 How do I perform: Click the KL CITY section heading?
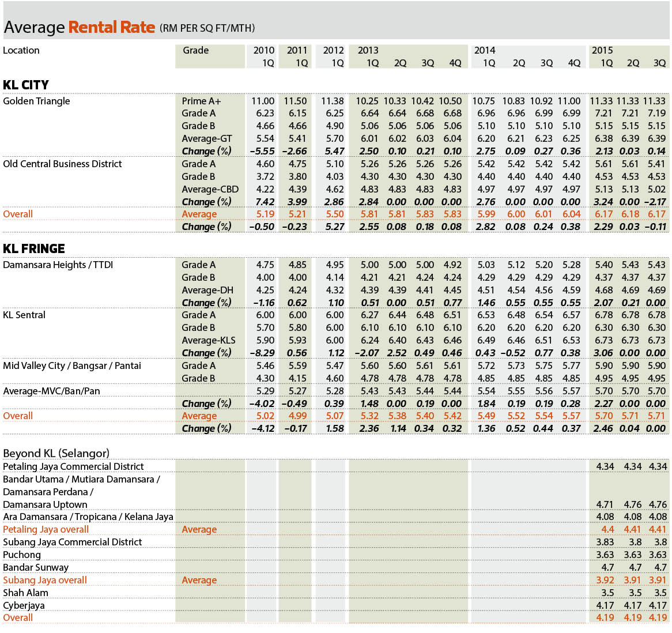click(x=26, y=85)
